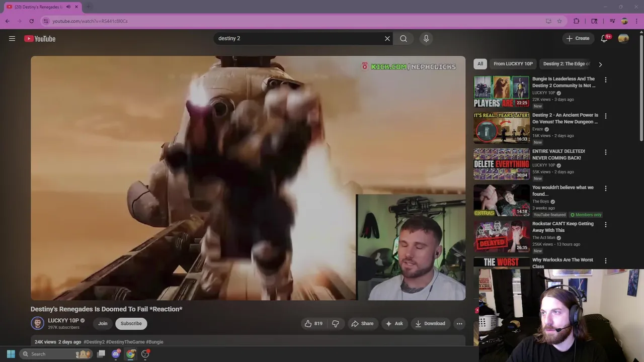Open 'Why Warlocks Are The Worst Class' title
The image size is (644, 362).
pyautogui.click(x=562, y=263)
